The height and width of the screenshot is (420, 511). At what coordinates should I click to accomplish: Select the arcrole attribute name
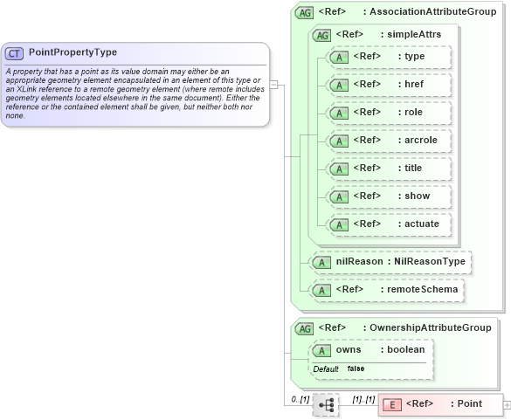coord(421,140)
